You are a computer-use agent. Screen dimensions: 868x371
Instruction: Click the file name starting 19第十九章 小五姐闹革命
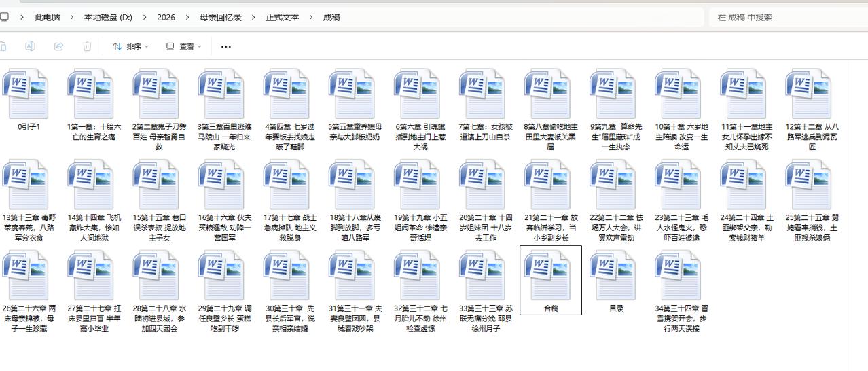pyautogui.click(x=420, y=228)
